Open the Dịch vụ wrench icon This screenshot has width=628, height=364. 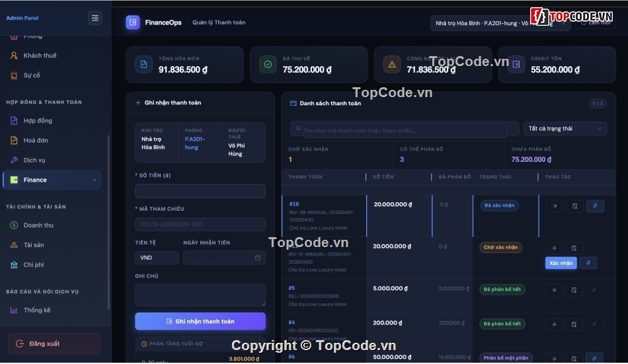pyautogui.click(x=14, y=160)
